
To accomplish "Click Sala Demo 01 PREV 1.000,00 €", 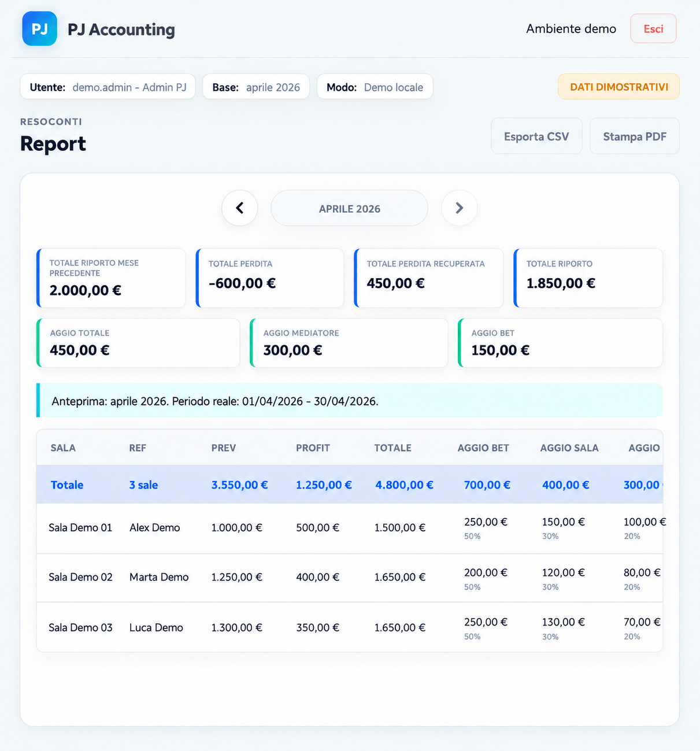I will 236,527.
